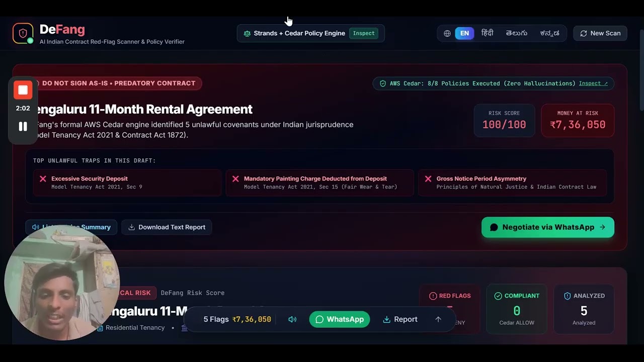Start a New Scan

click(x=600, y=33)
